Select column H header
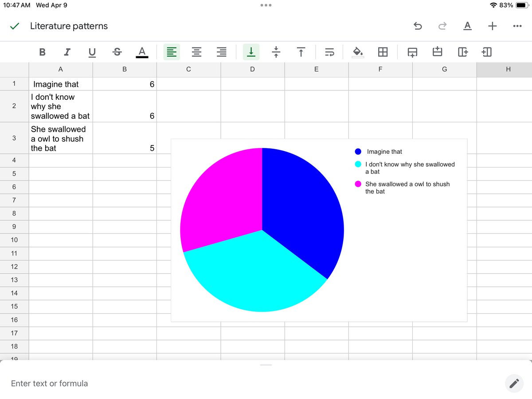Image resolution: width=532 pixels, height=399 pixels. pyautogui.click(x=505, y=69)
